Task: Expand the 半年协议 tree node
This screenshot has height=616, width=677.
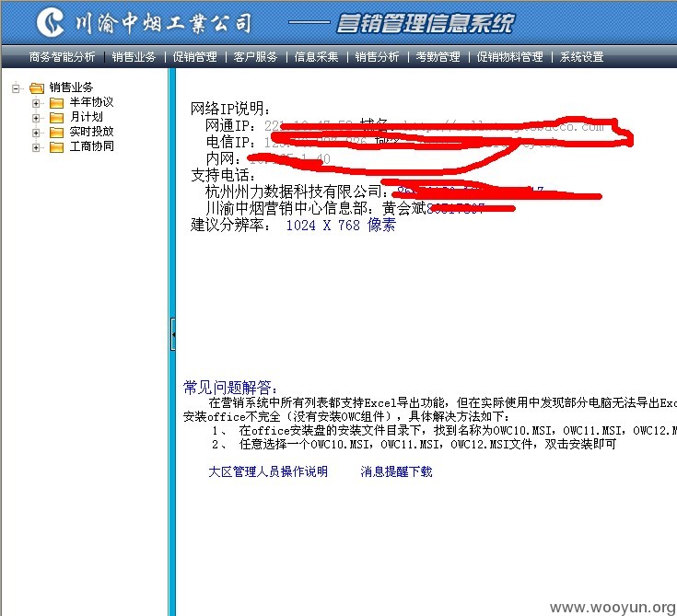Action: tap(36, 103)
